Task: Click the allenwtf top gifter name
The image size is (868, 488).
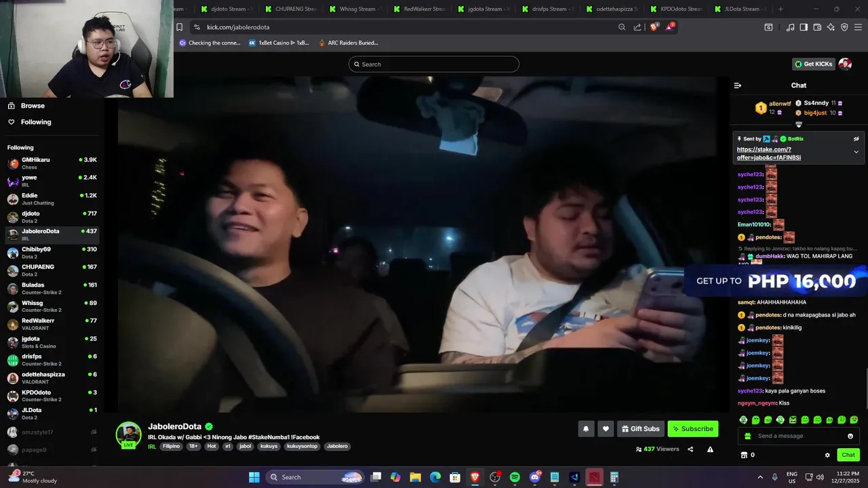Action: coord(780,104)
